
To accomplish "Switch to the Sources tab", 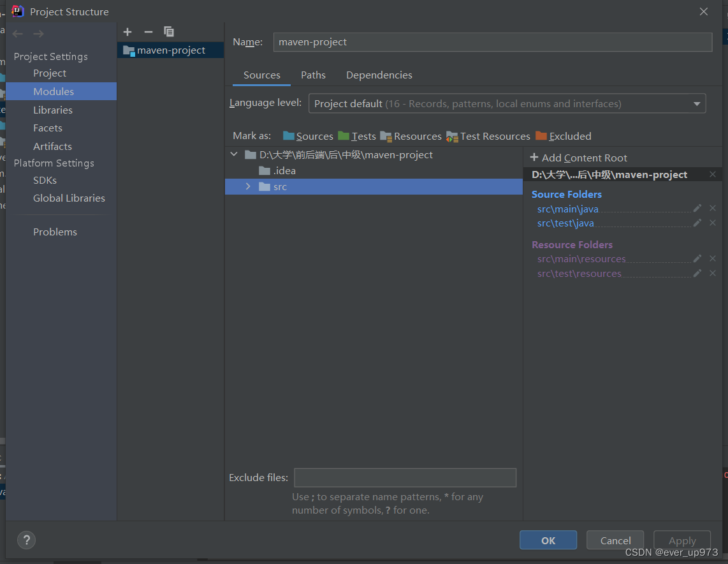I will 262,75.
